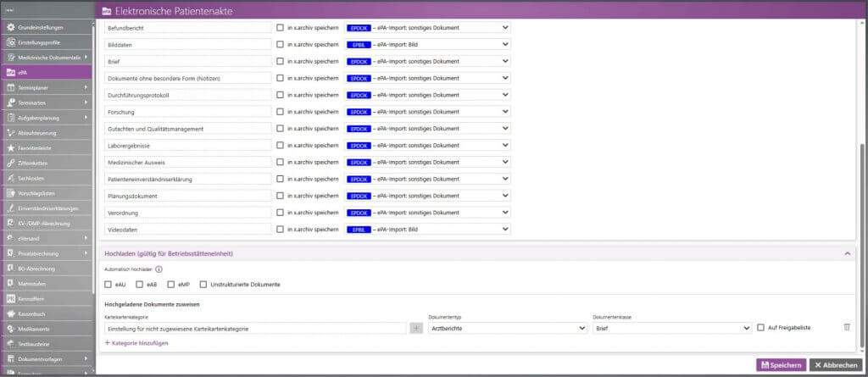868x377 pixels.
Task: Select Privatabrechnung in the sidebar
Action: 47,252
